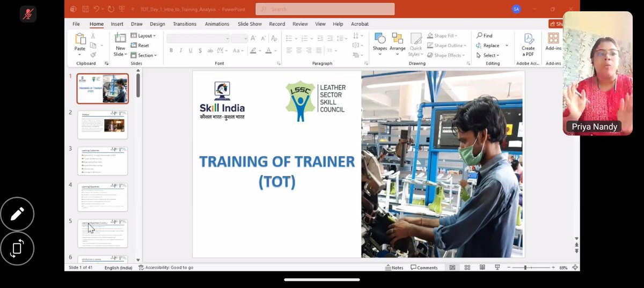
Task: Open the Shapes gallery
Action: coord(380,43)
